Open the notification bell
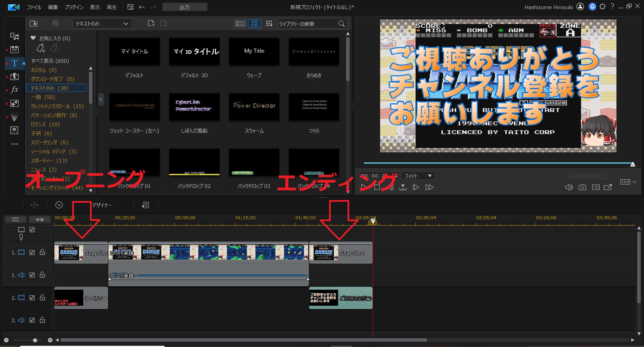Viewport: 644px width, 347px height. point(592,7)
